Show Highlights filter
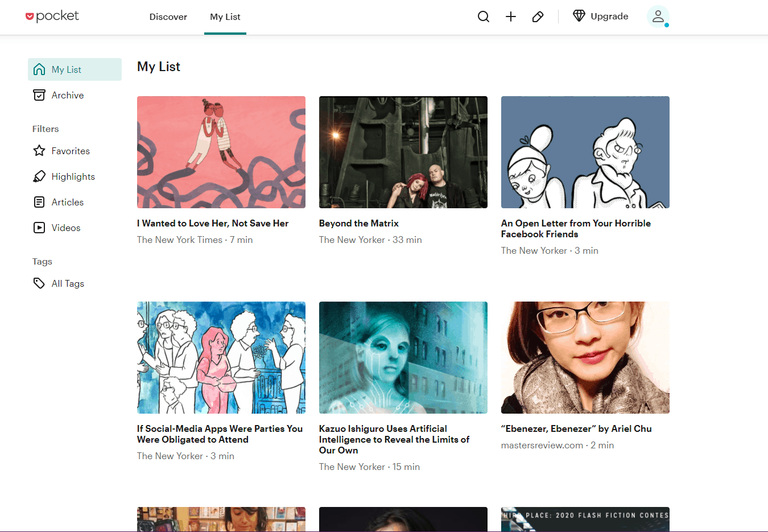 click(x=73, y=176)
